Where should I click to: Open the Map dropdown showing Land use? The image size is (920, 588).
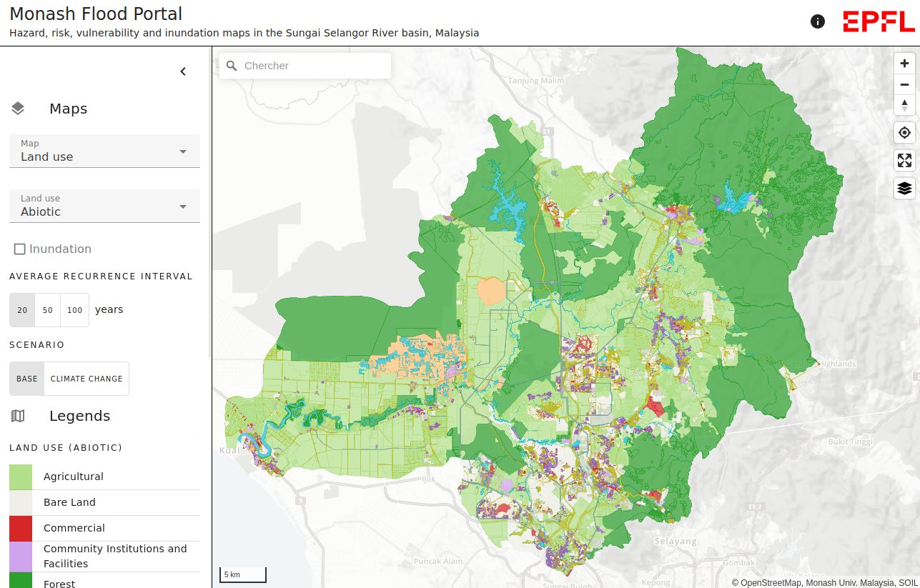(x=104, y=151)
